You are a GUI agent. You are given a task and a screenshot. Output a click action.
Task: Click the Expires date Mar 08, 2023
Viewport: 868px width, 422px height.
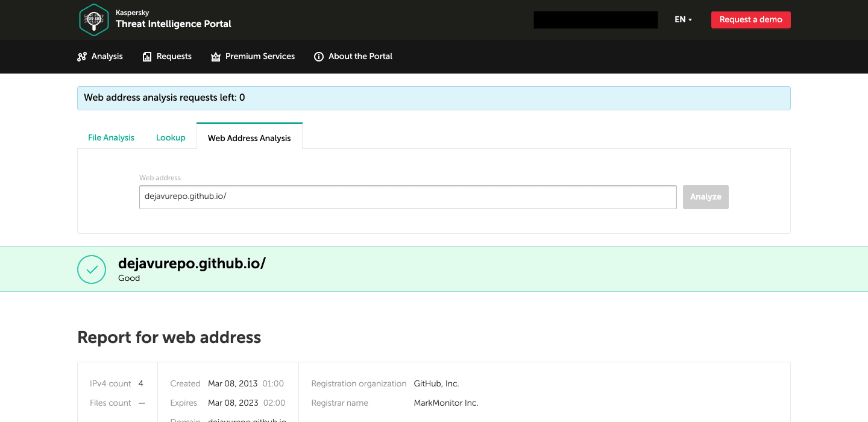233,403
